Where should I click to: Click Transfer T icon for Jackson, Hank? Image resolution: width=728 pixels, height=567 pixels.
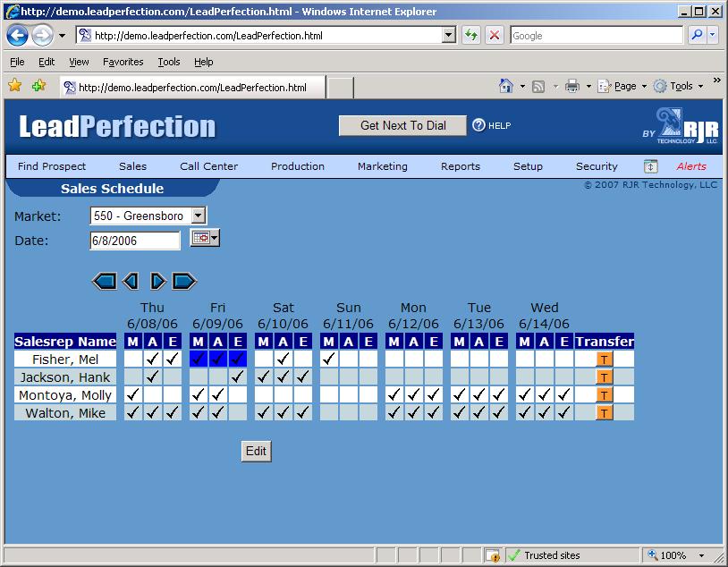click(604, 377)
